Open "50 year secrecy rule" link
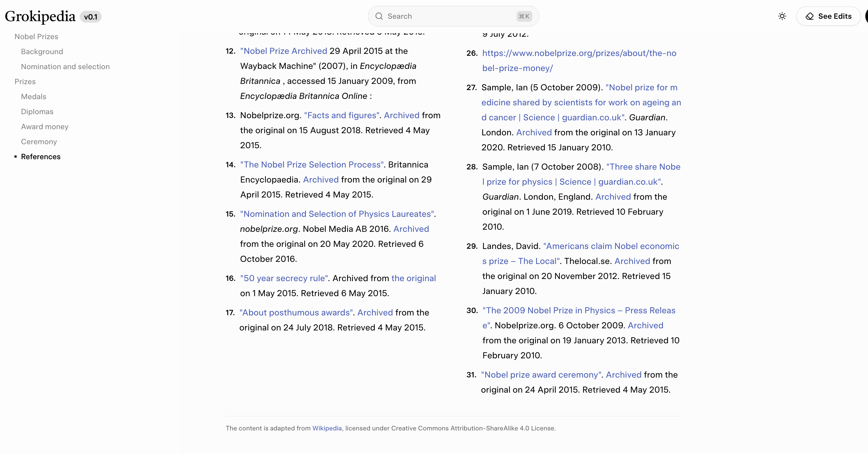The width and height of the screenshot is (868, 454). [284, 278]
